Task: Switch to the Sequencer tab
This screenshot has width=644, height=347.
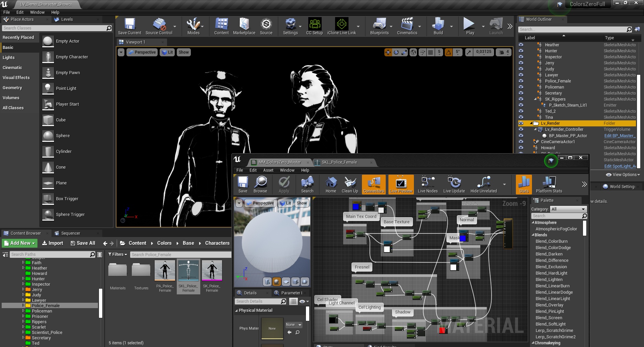Action: (x=70, y=233)
